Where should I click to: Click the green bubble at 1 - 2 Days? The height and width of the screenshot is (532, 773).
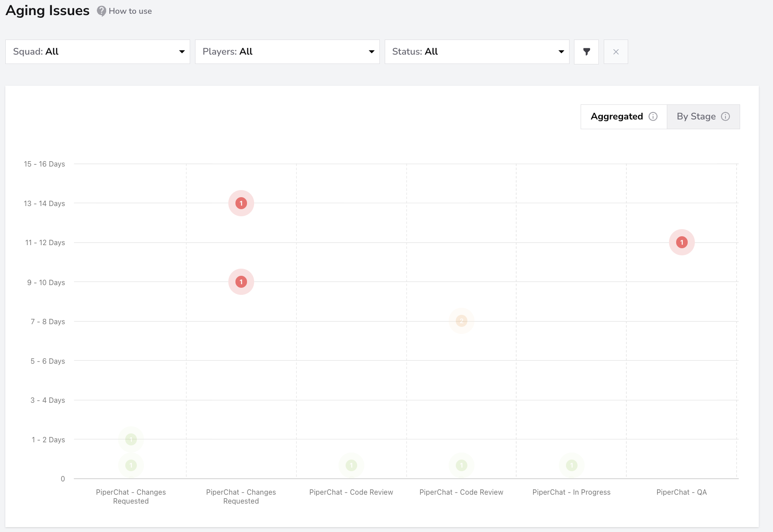click(x=131, y=440)
